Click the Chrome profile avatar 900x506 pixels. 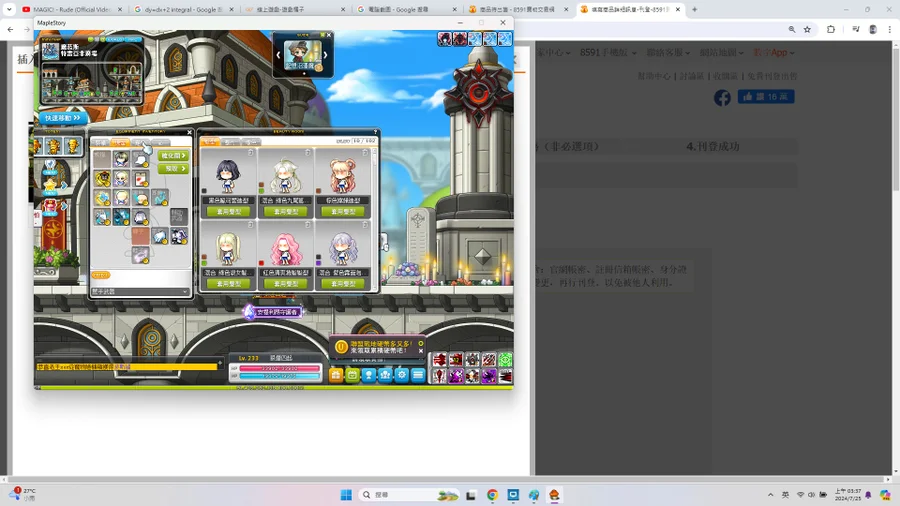(873, 29)
